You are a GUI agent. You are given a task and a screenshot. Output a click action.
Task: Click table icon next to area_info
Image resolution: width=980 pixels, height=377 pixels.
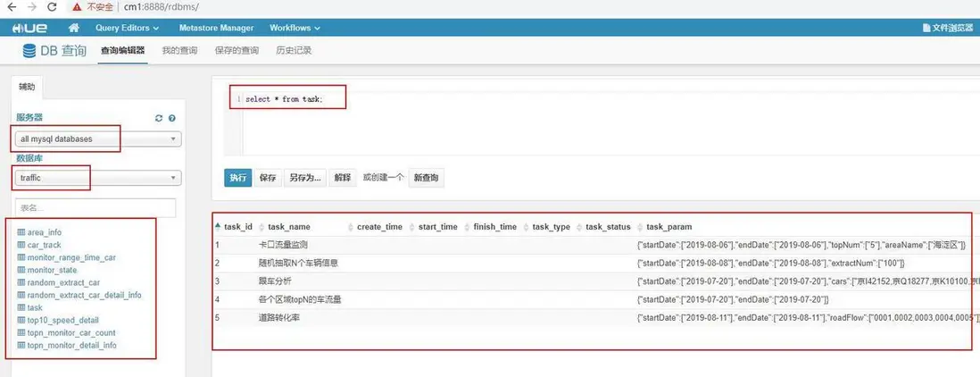point(21,232)
